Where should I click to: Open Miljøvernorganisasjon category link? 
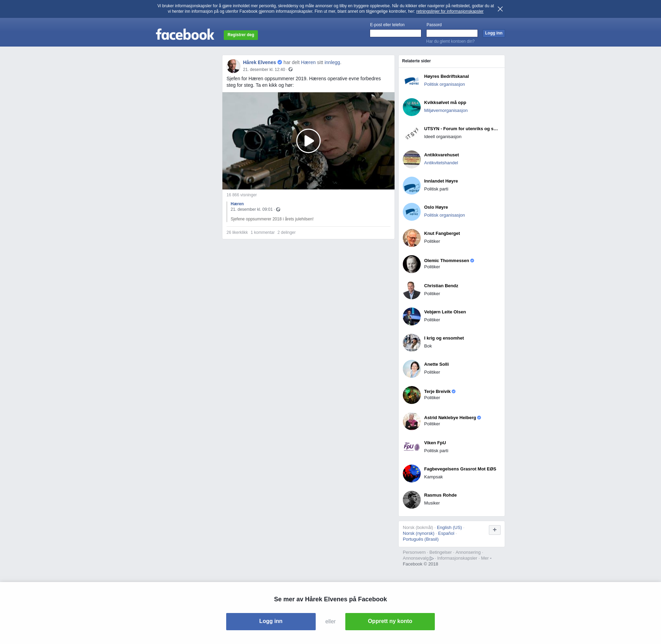coord(446,111)
